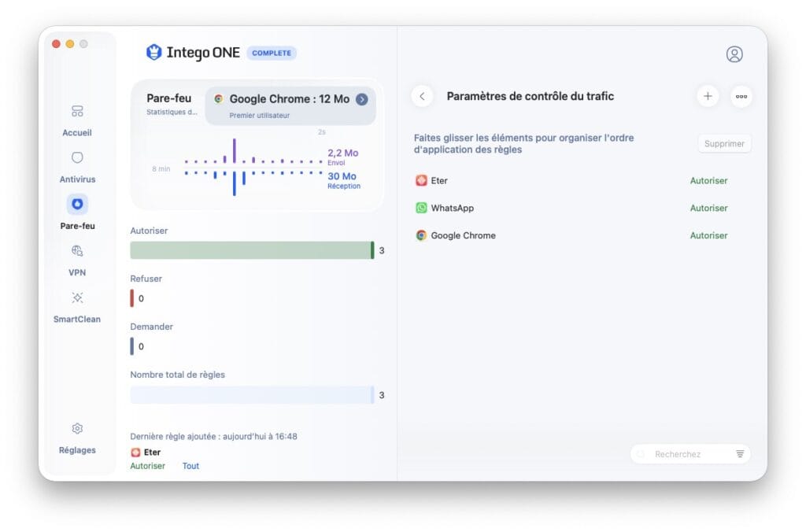Go to the Antivirus shield icon
Viewport: 806px width, 532px height.
click(x=77, y=158)
